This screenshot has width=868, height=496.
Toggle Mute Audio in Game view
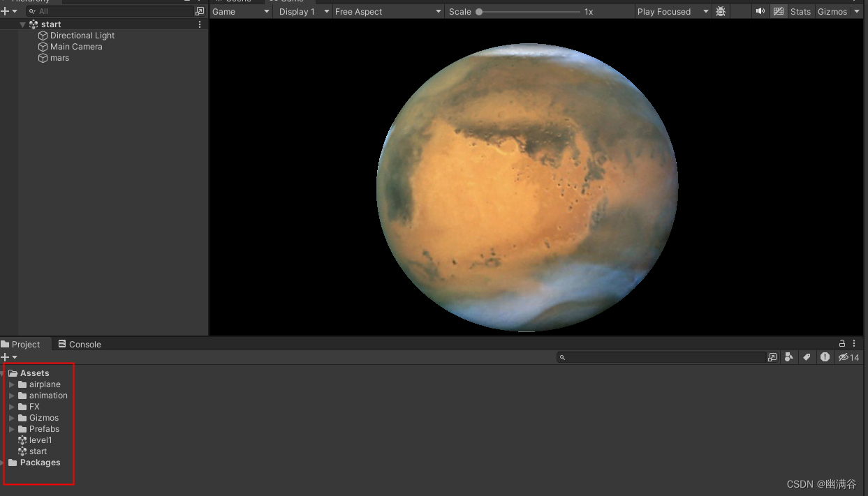pos(760,11)
